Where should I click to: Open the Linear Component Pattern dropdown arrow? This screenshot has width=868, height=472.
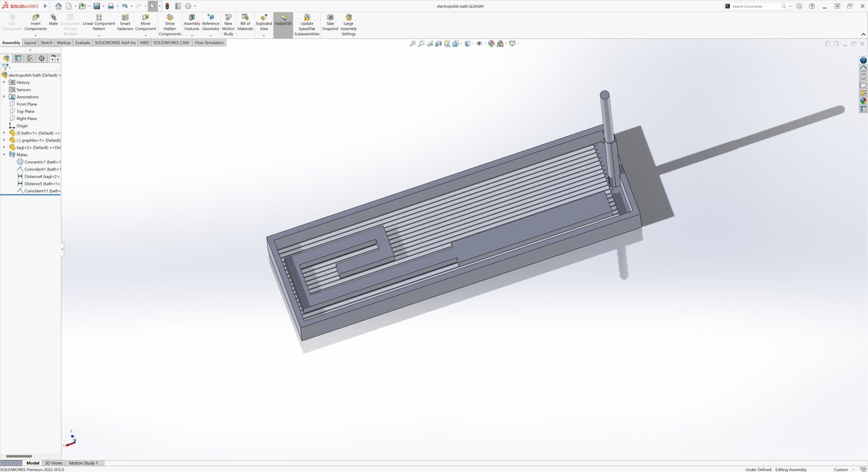pos(98,35)
